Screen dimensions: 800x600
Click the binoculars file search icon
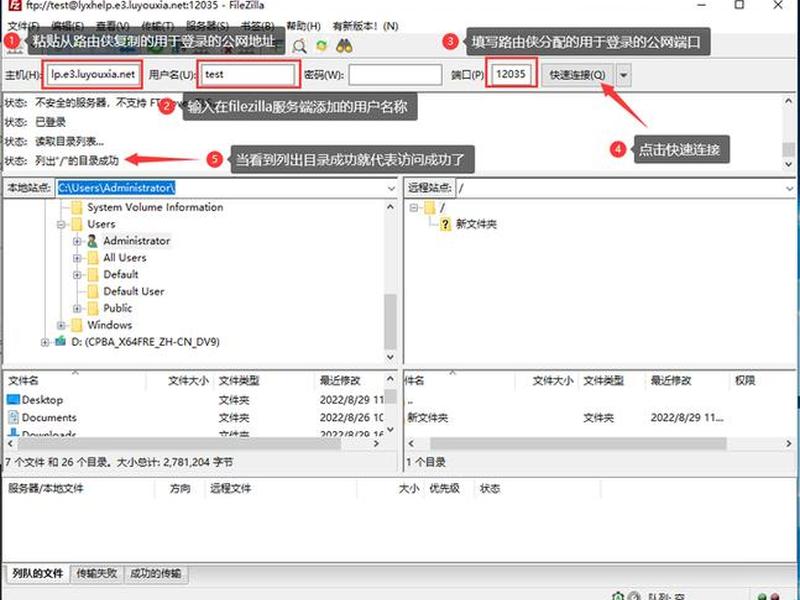(344, 46)
